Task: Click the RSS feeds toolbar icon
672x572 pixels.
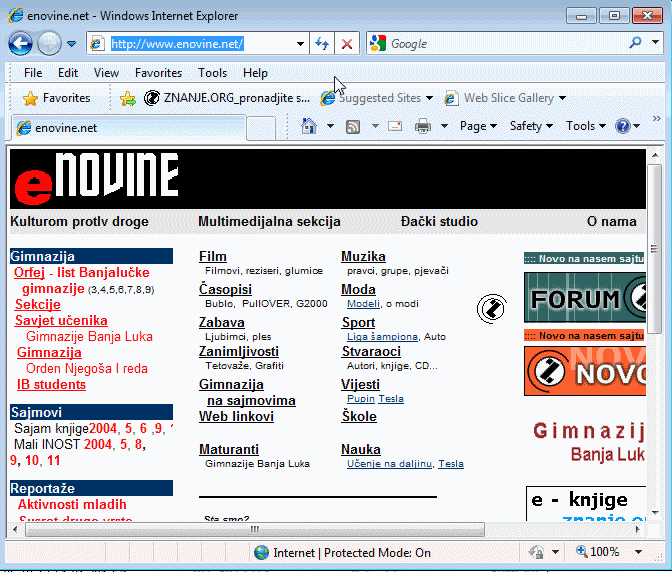Action: tap(353, 126)
